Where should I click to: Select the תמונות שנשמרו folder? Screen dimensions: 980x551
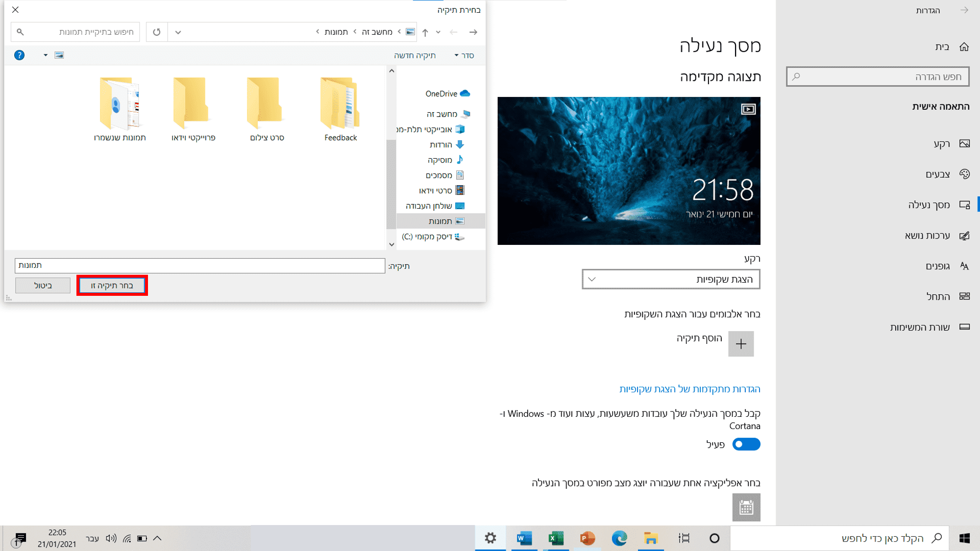pos(120,109)
